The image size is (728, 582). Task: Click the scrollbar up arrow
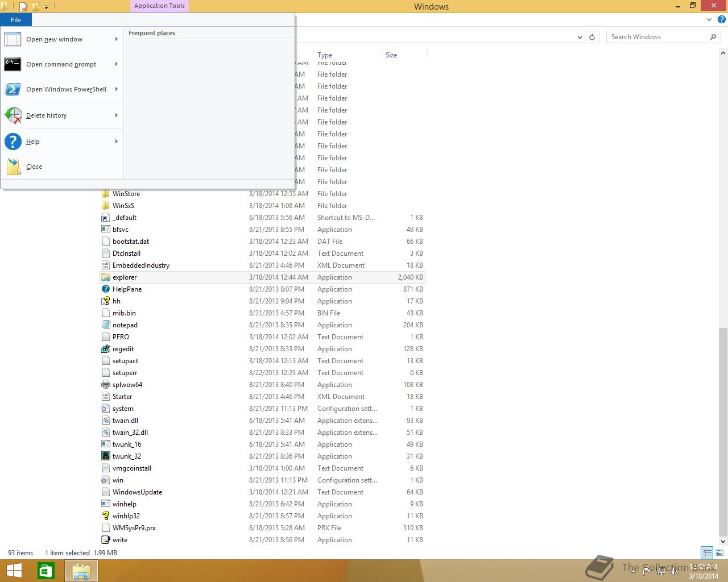723,53
